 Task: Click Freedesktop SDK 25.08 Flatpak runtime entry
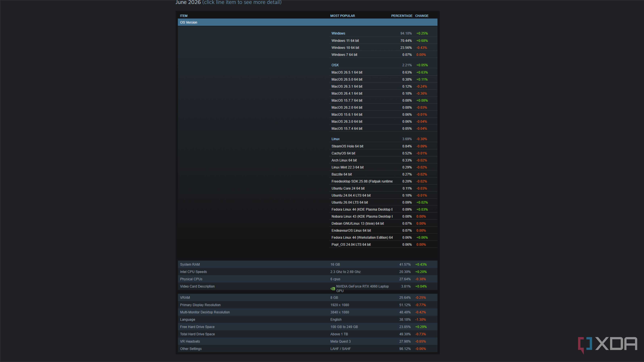click(x=383, y=181)
